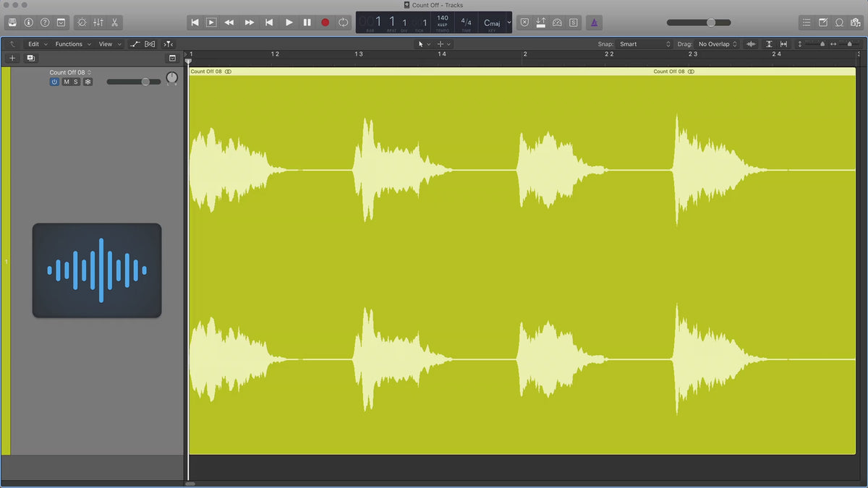Toggle the metronome click button
868x488 pixels.
coord(593,22)
